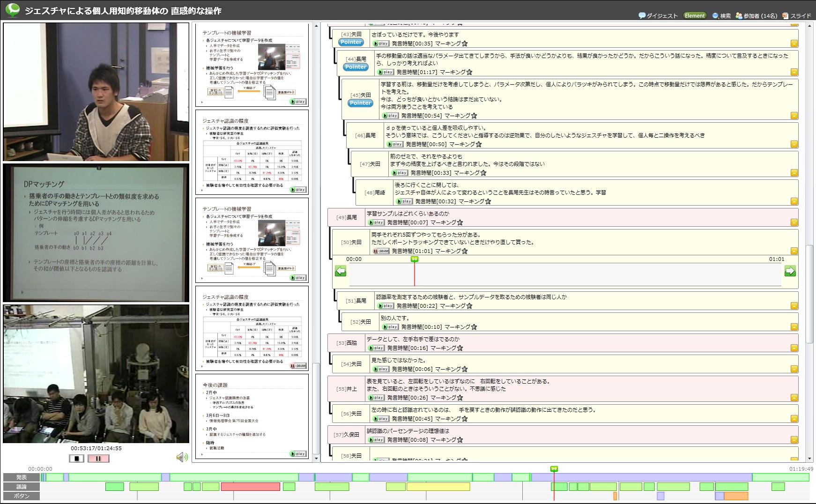
Task: Play the 今後の課題 slide
Action: tap(298, 454)
